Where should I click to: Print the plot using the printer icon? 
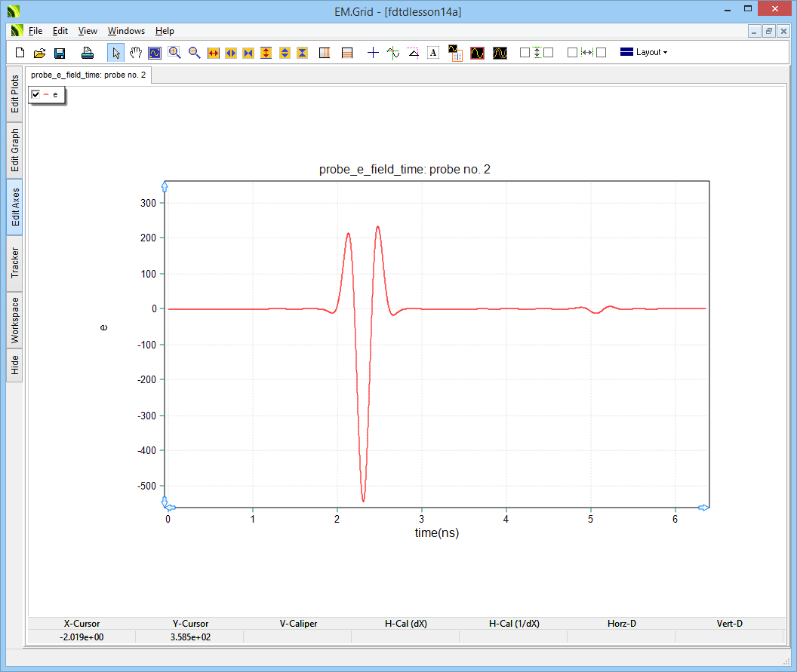pyautogui.click(x=88, y=53)
